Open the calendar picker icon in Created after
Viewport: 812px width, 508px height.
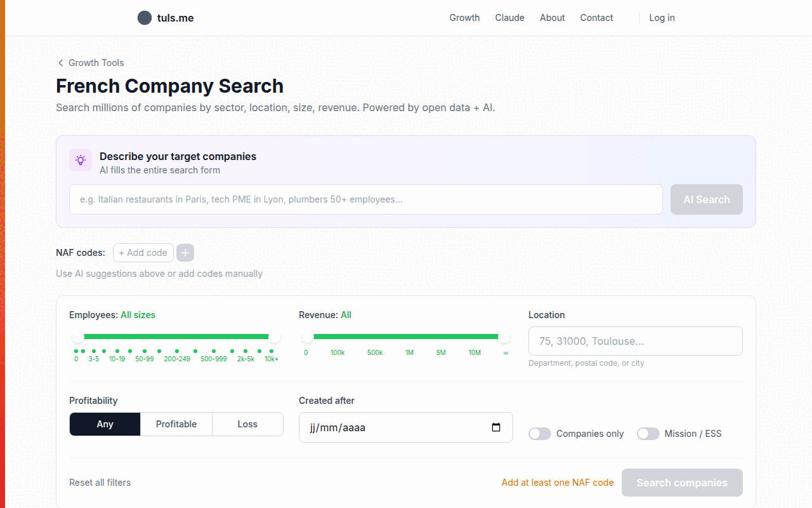click(x=496, y=427)
